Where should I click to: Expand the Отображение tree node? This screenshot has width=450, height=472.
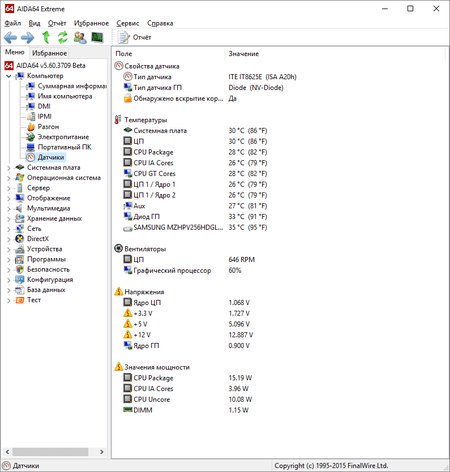pos(9,198)
